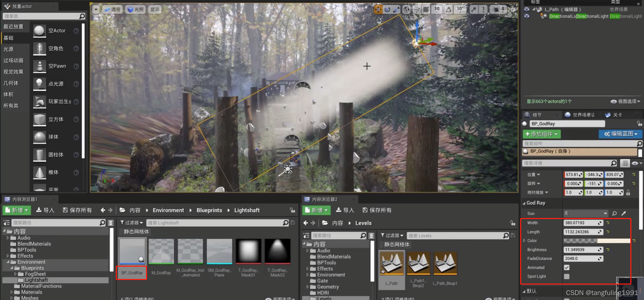Screen dimensions: 644x300
Task: Toggle details panel lock icon
Action: (x=639, y=124)
